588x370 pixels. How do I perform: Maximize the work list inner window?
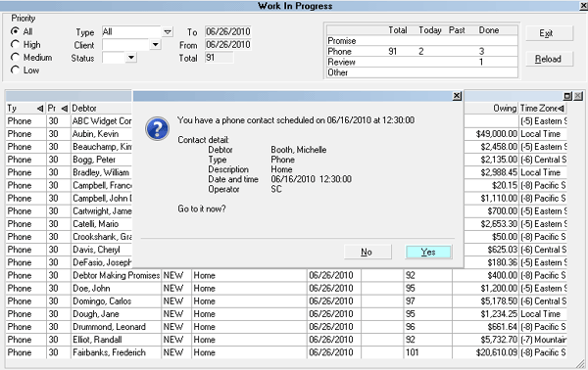tap(567, 96)
